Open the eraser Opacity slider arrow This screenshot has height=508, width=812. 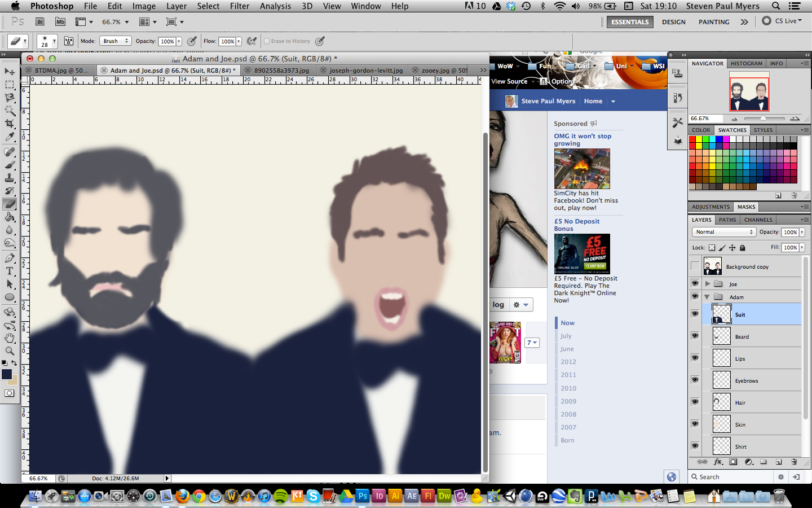click(x=179, y=41)
